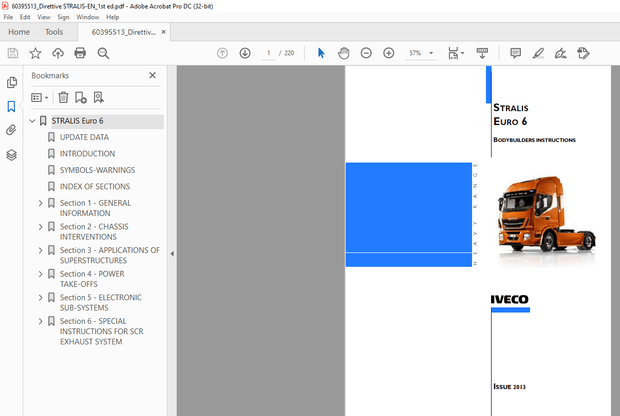The image size is (620, 416).
Task: Expand Section 4 - POWER TAKE-OFFS
Action: coord(40,274)
